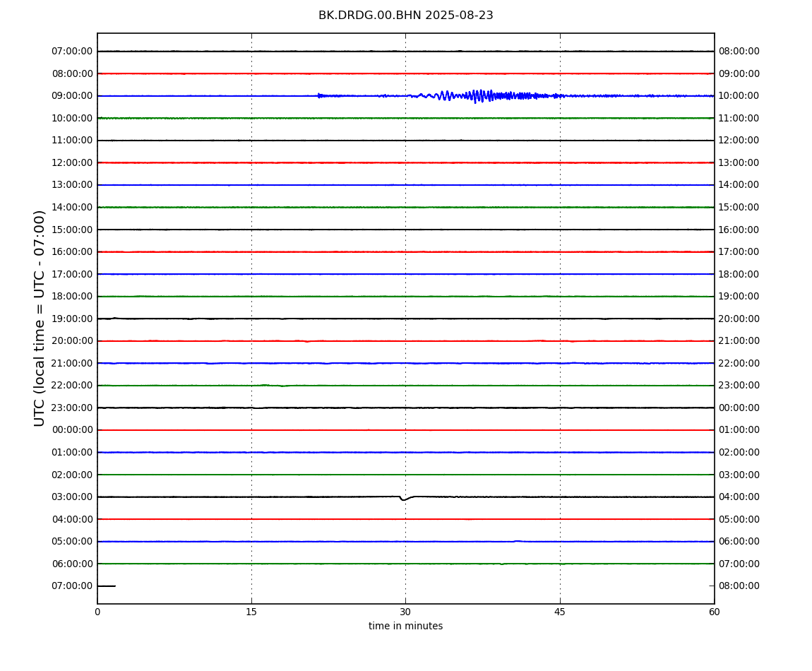
Task: Click the right-axis label 02:00:00
Action: click(x=739, y=452)
